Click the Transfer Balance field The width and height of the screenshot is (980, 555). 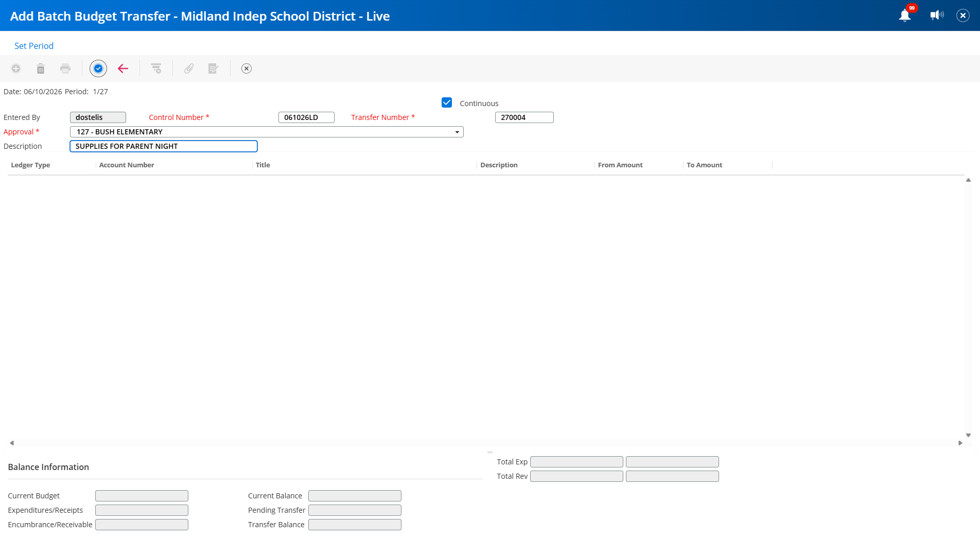tap(355, 525)
